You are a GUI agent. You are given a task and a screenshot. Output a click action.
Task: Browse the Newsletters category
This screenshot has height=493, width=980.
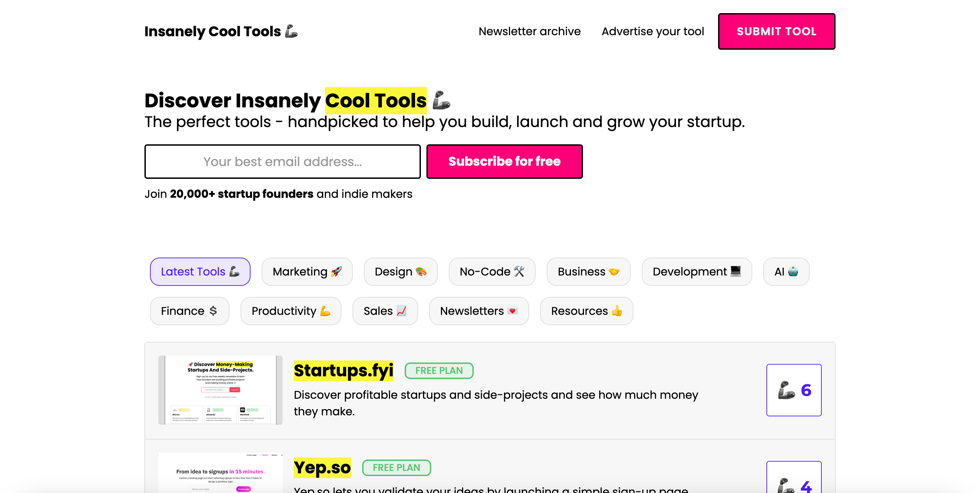479,311
